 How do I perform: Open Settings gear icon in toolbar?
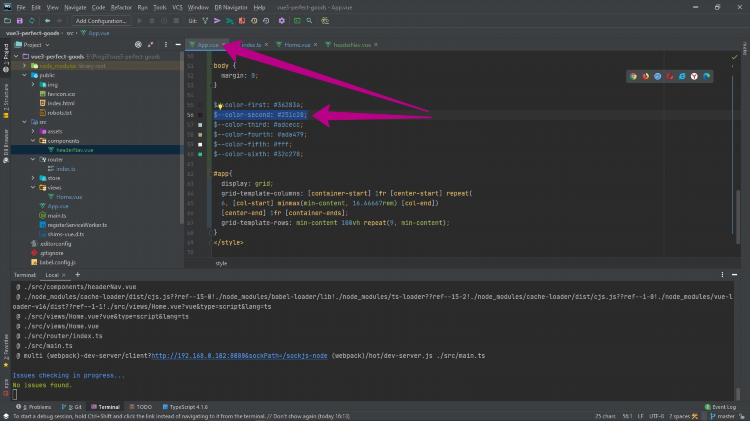pyautogui.click(x=282, y=21)
